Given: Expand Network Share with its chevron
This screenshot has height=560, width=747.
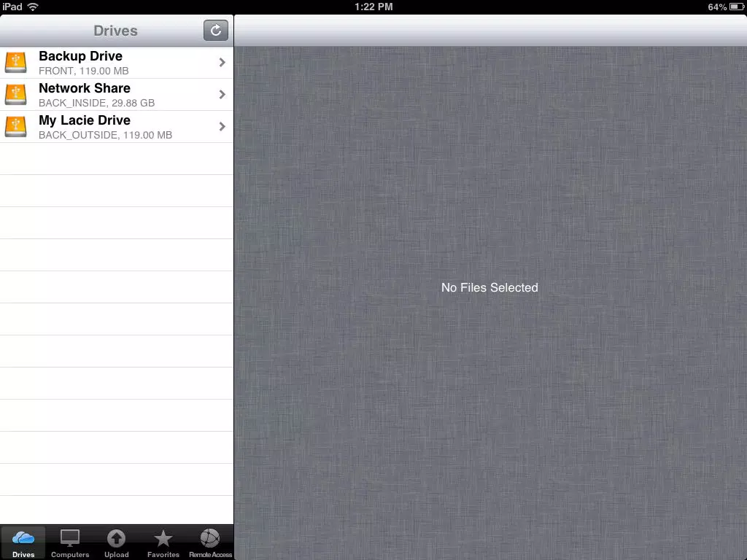Looking at the screenshot, I should [222, 94].
